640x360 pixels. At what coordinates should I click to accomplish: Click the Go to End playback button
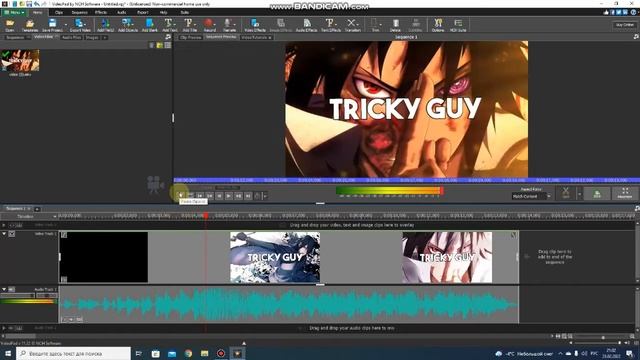point(248,196)
